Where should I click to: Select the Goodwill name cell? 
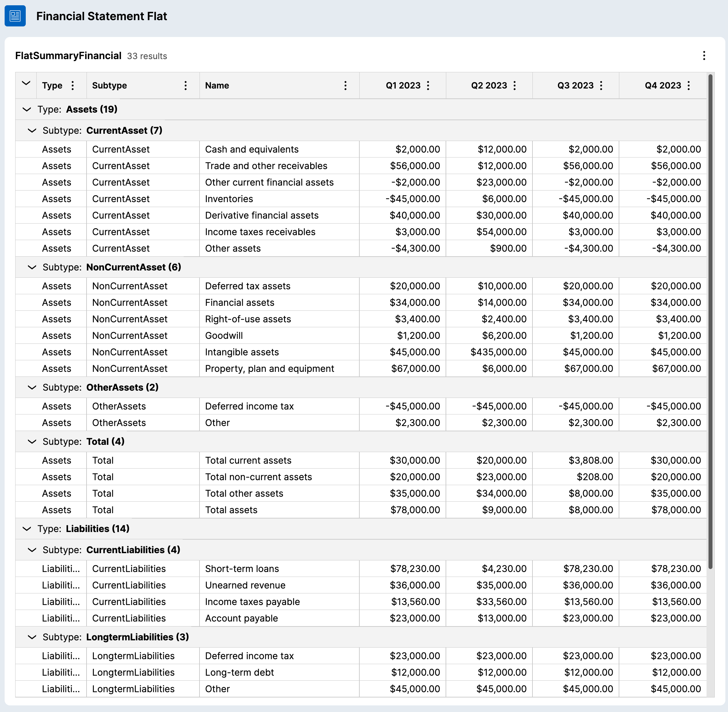(x=224, y=336)
